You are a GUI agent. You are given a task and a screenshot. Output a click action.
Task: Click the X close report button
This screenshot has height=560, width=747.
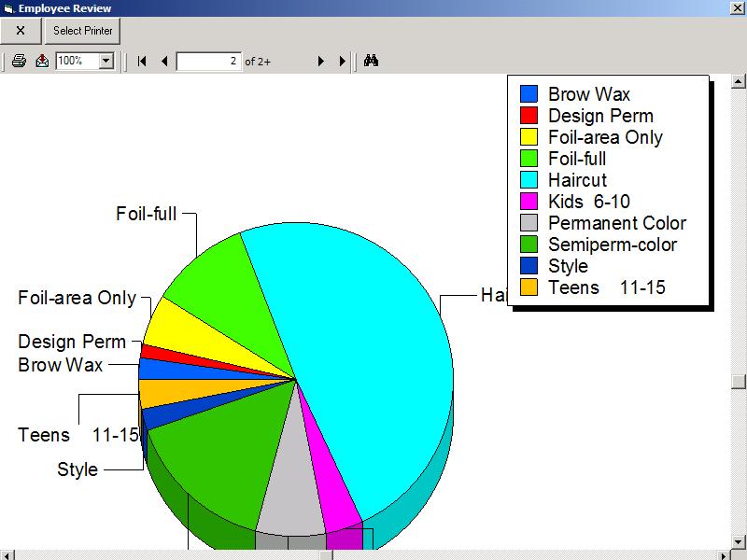(21, 31)
